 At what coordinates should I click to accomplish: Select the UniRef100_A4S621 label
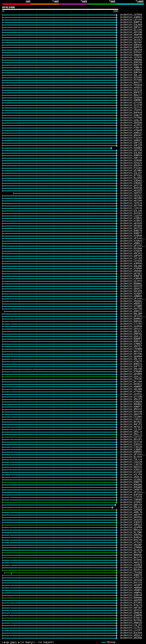click(131, 163)
